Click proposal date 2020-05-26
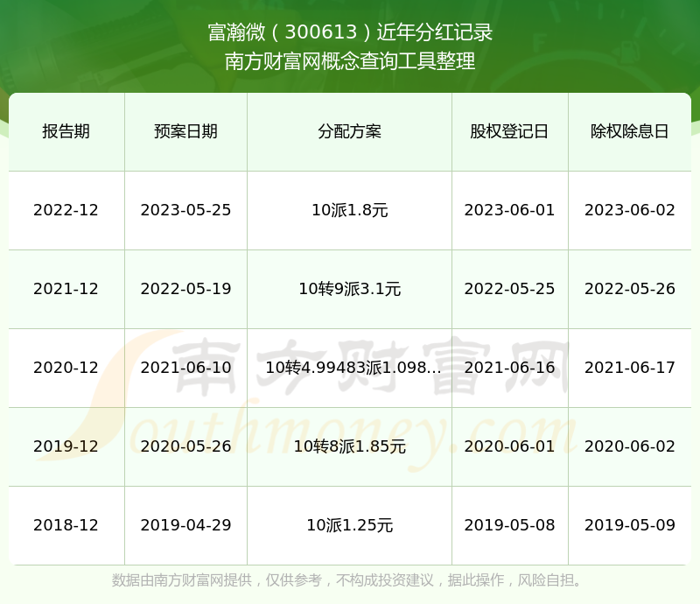 click(185, 446)
